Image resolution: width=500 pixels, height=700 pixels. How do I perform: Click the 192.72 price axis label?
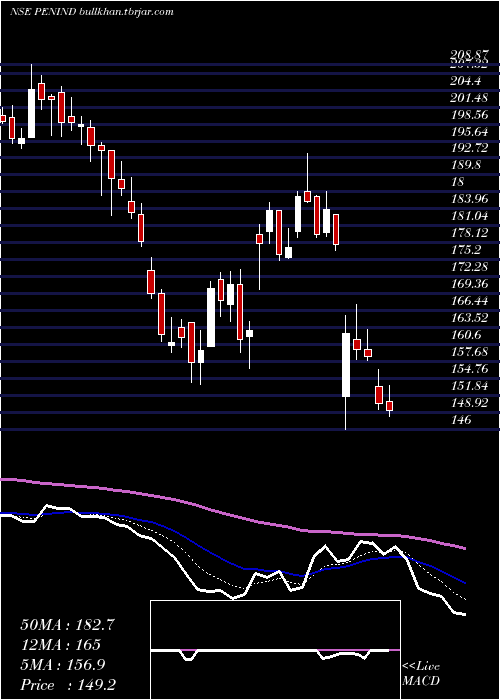pos(469,148)
